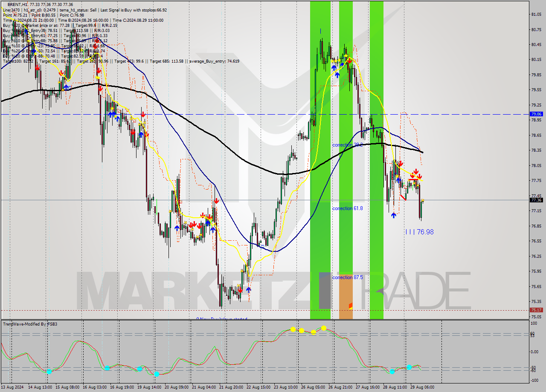
Task: Click the 78.05 price axis label
Action: pos(536,165)
